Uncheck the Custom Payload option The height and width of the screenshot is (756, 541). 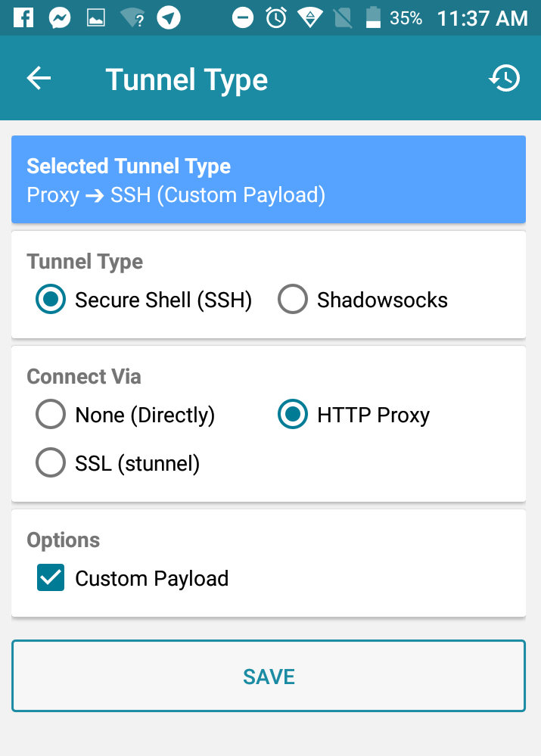pos(50,578)
